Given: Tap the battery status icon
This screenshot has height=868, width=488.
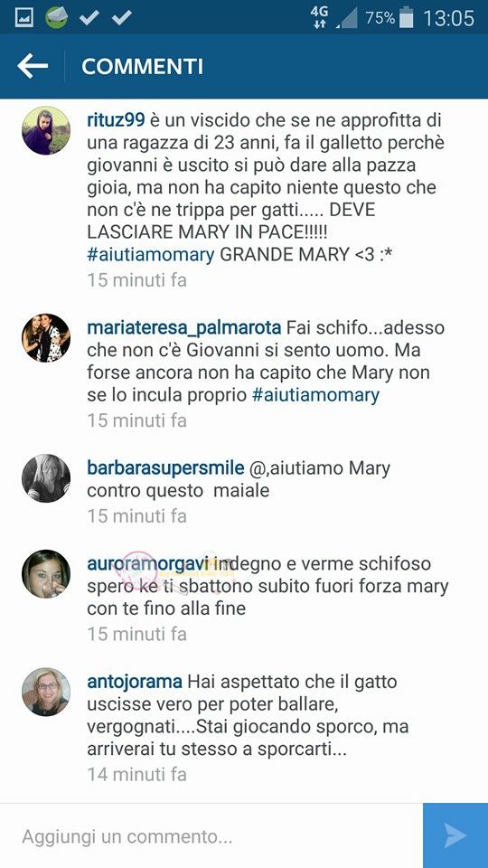Looking at the screenshot, I should [406, 18].
